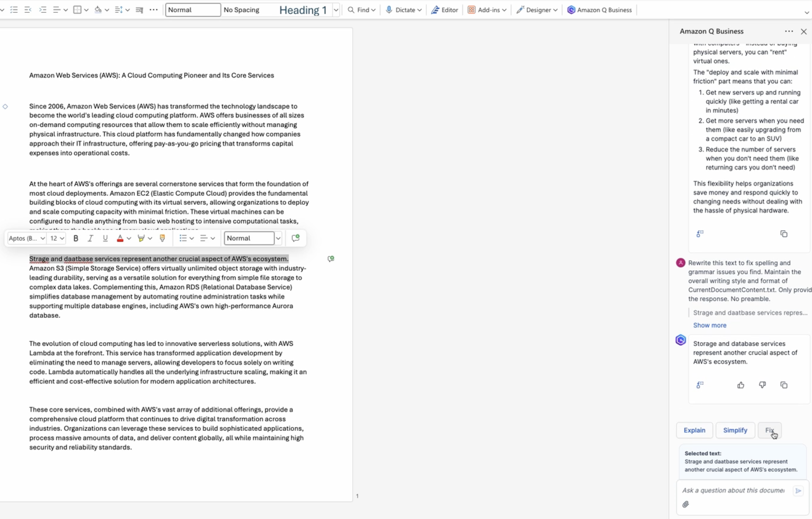Copy the corrected Storage response

[784, 385]
